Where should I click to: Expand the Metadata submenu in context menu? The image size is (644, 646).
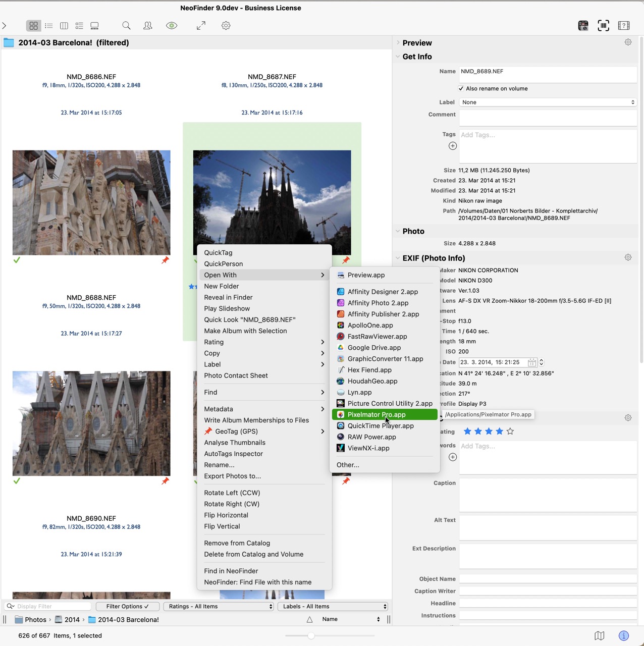[264, 409]
